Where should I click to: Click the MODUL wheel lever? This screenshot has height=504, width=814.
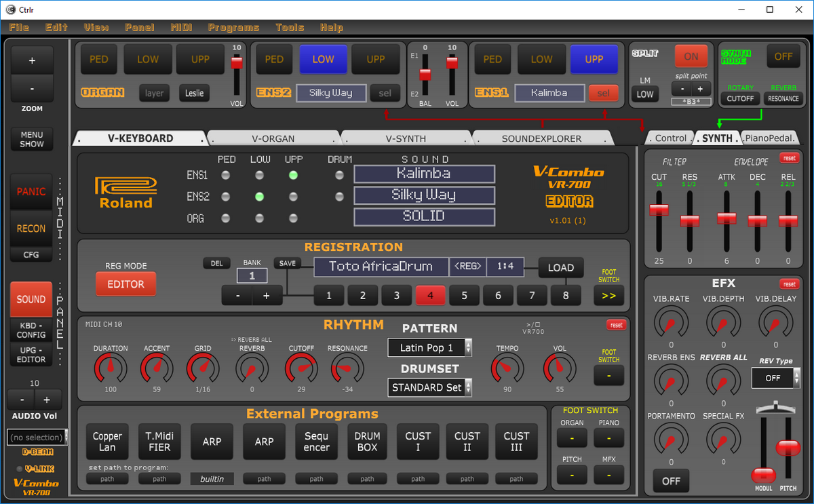pyautogui.click(x=763, y=475)
